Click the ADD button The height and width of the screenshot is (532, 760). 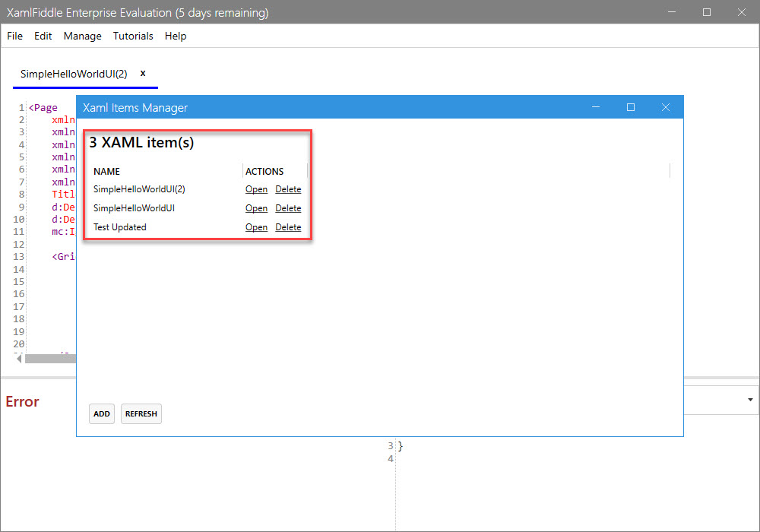(x=102, y=413)
